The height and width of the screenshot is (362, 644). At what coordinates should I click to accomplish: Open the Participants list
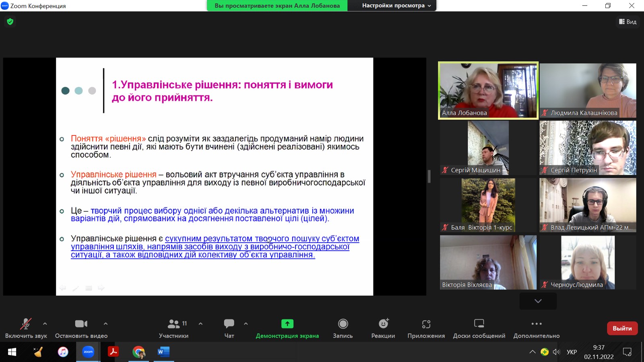coord(174,328)
